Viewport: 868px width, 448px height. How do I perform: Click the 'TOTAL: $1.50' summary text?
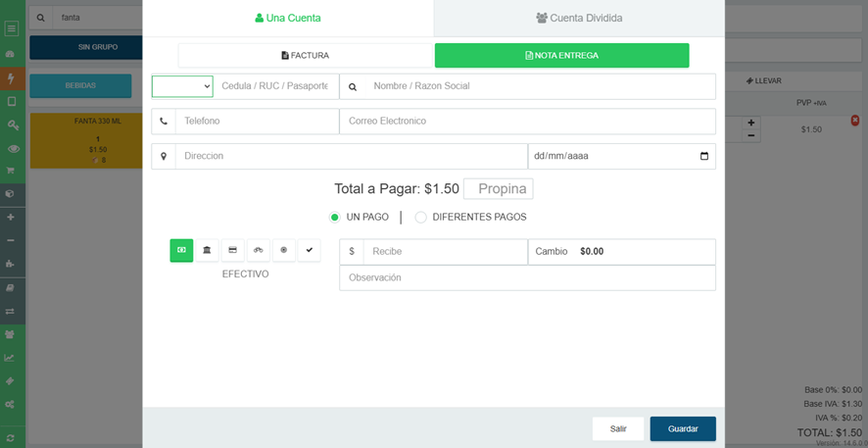pyautogui.click(x=829, y=432)
